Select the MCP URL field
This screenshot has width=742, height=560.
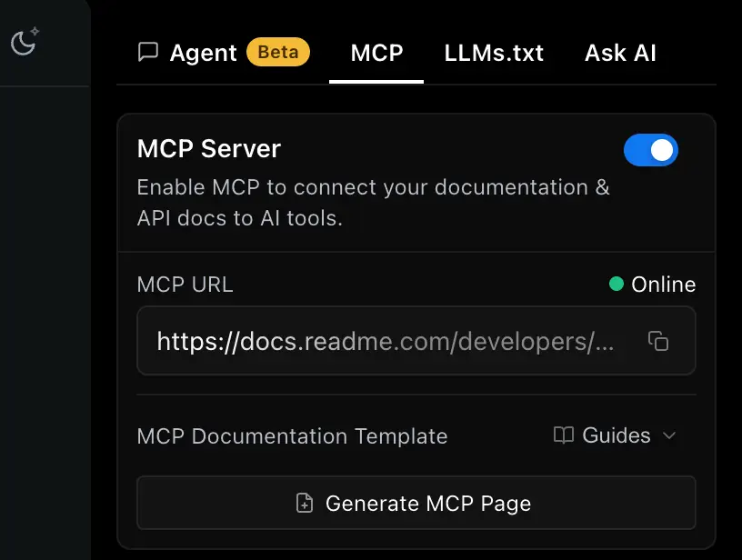tap(416, 341)
